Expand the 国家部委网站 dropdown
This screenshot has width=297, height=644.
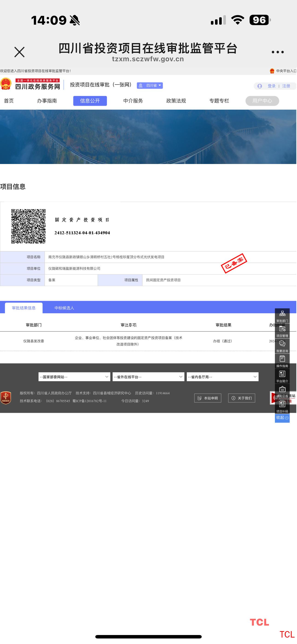coord(74,377)
